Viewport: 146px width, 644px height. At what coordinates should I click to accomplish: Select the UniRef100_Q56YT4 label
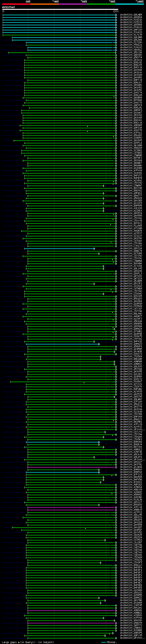(x=131, y=58)
